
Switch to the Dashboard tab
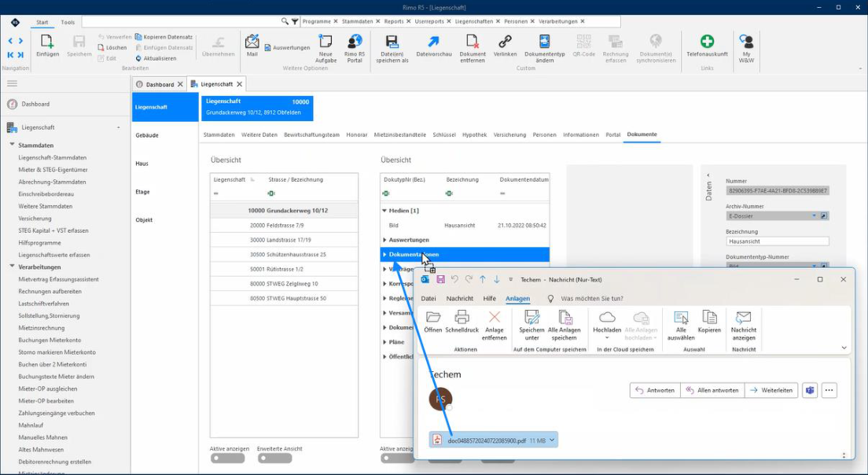[160, 84]
